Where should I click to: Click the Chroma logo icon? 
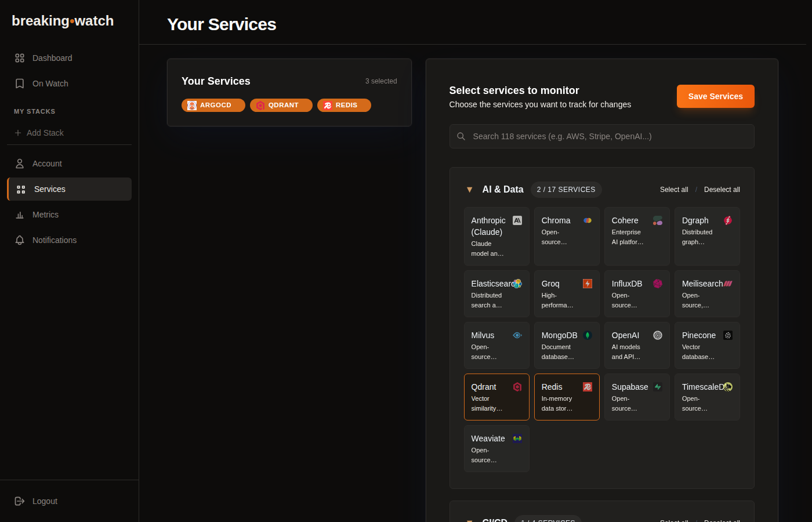[588, 220]
